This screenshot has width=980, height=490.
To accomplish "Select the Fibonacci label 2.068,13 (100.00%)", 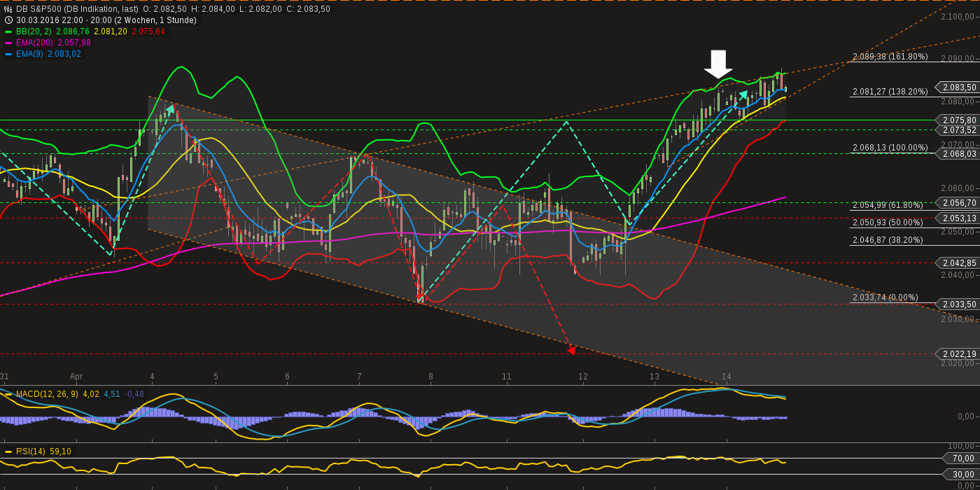I will click(x=890, y=148).
